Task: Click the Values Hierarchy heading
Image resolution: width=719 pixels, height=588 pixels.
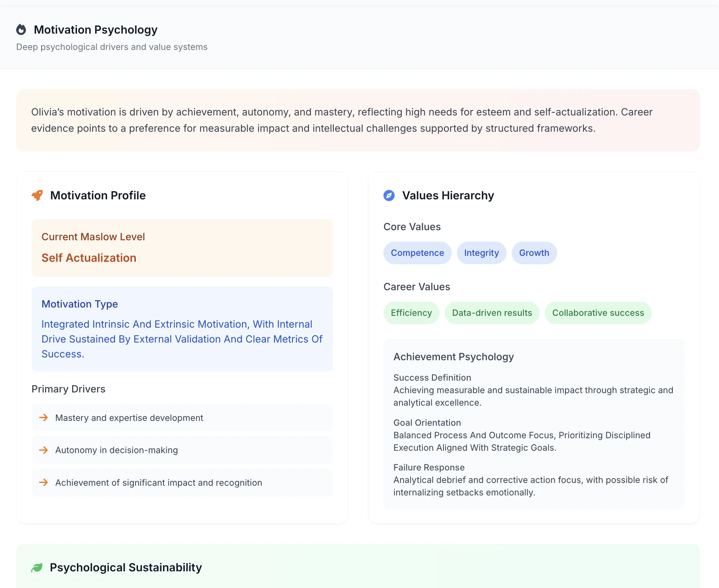Action: click(448, 196)
